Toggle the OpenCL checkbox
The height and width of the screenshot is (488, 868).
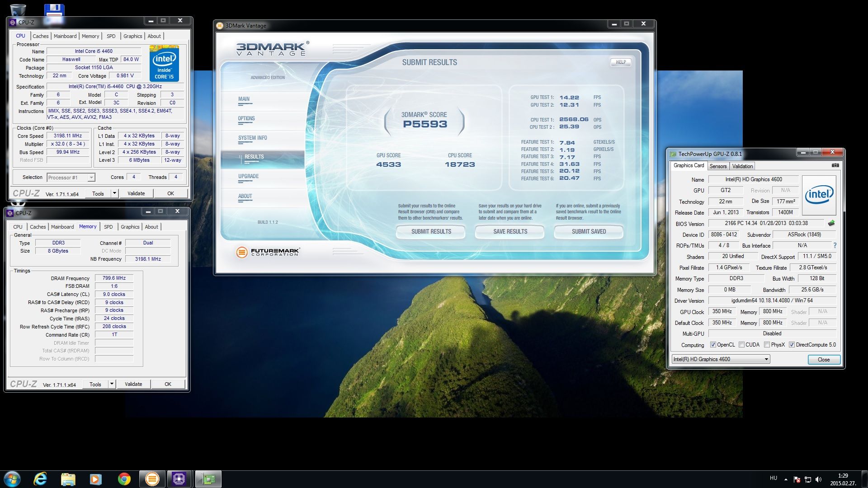click(713, 345)
